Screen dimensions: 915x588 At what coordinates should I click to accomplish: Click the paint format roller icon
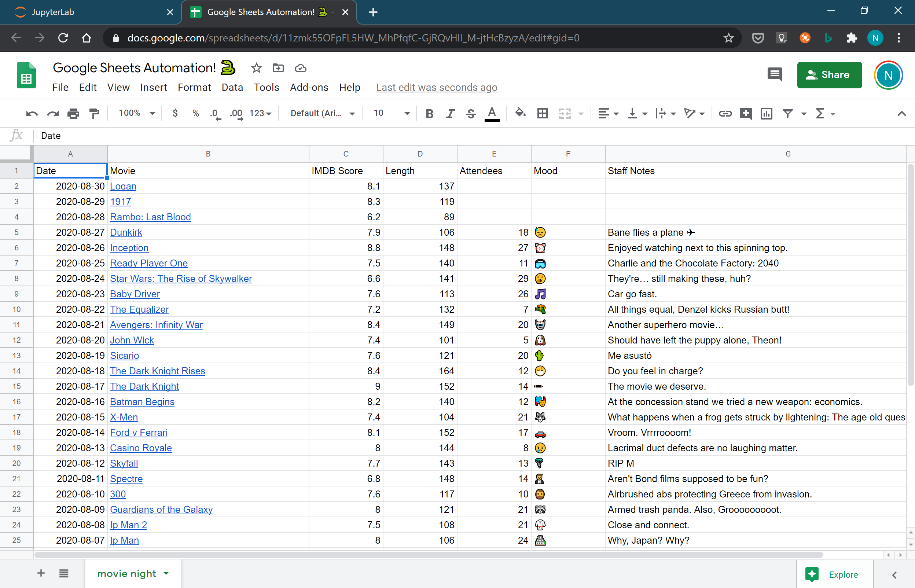click(x=94, y=113)
